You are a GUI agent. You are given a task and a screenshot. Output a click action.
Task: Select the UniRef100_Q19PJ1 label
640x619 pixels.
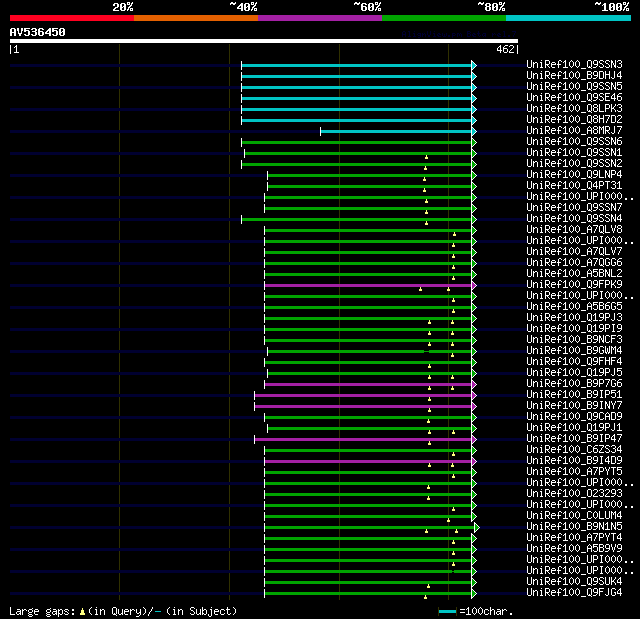tap(574, 428)
